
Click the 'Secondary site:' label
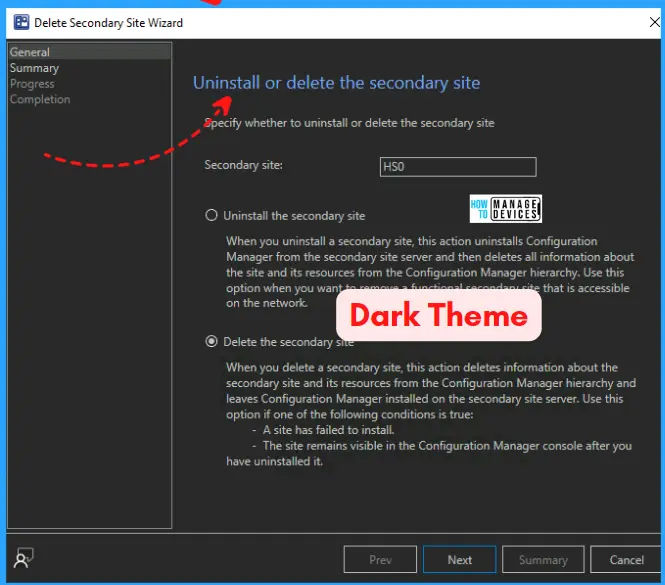pos(243,165)
